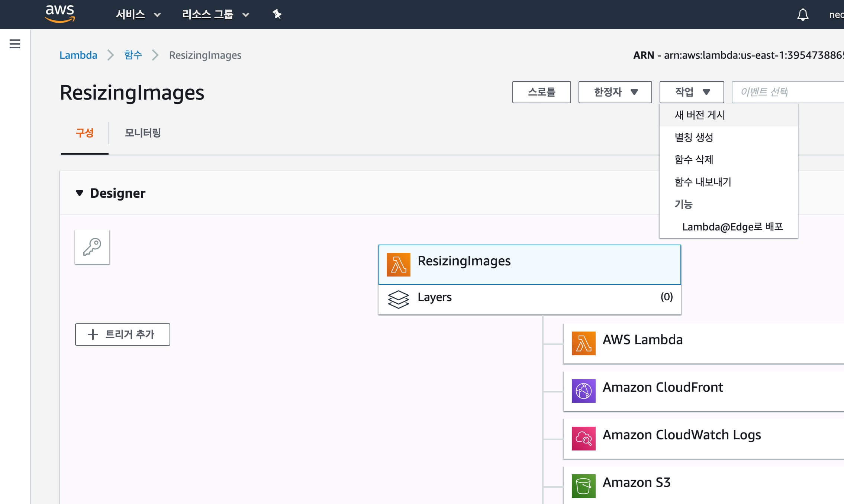Click the 기능 menu section label
Screen dimensions: 844x504
click(x=683, y=204)
